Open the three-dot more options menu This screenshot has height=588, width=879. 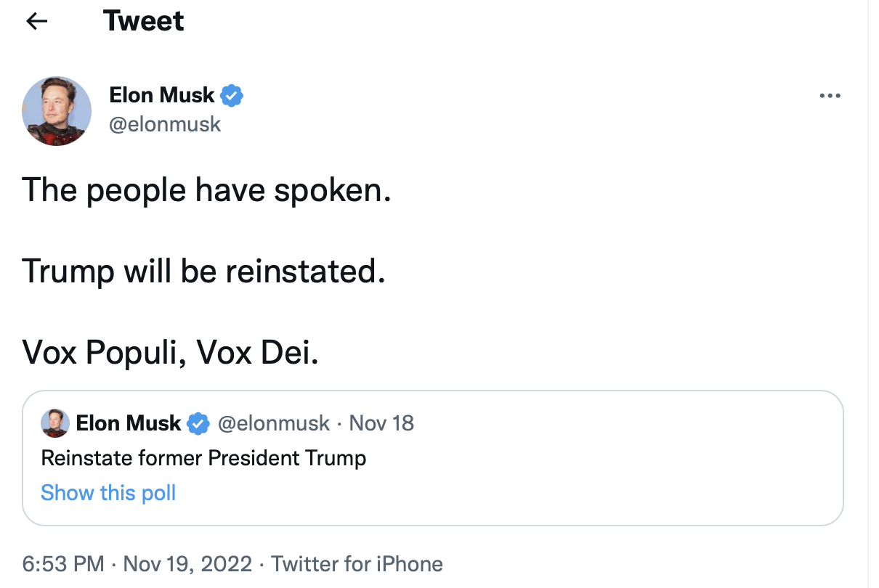[x=830, y=96]
